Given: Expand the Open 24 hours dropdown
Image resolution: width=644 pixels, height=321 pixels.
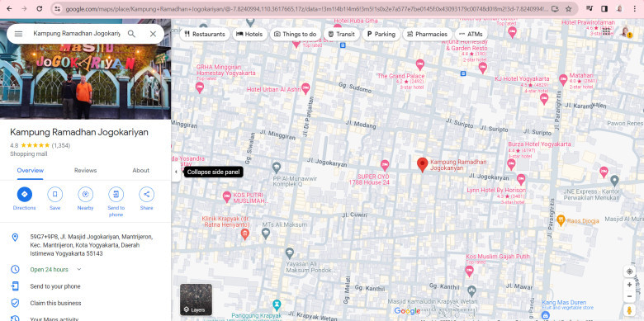Looking at the screenshot, I should pyautogui.click(x=79, y=270).
